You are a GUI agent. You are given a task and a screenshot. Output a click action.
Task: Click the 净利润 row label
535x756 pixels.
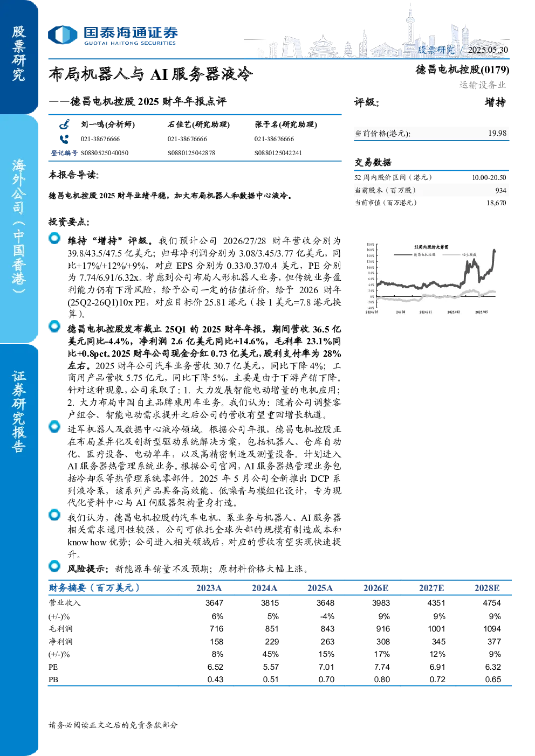[x=60, y=642]
